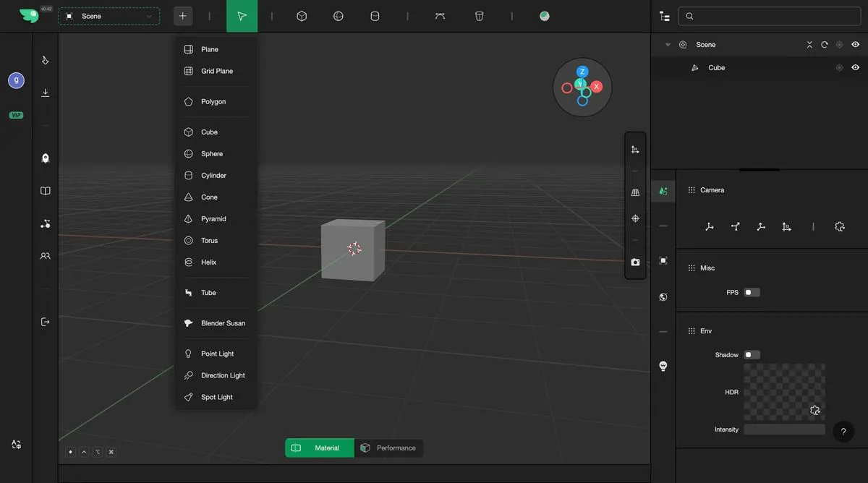Click the camera snapshot icon in viewport
Viewport: 868px width, 483px height.
pos(635,262)
